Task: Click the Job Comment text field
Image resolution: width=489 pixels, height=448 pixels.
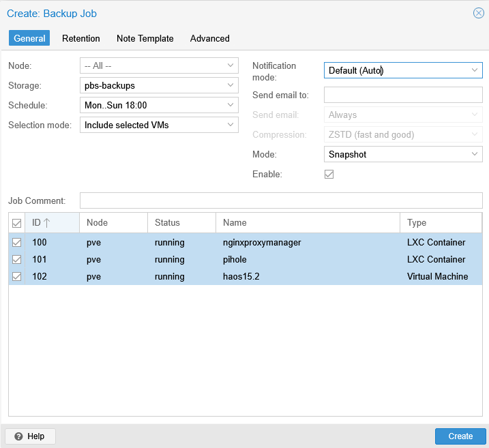Action: [281, 200]
